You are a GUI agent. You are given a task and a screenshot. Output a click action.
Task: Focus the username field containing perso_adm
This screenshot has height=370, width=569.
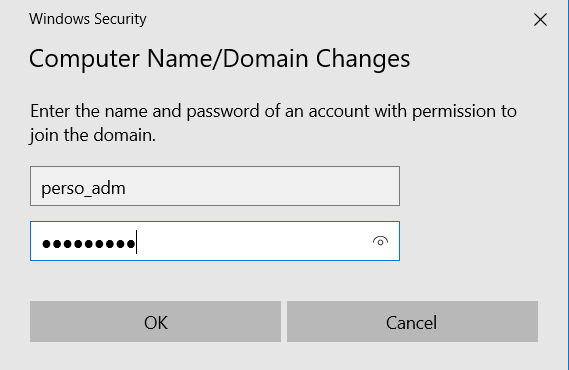pyautogui.click(x=215, y=186)
